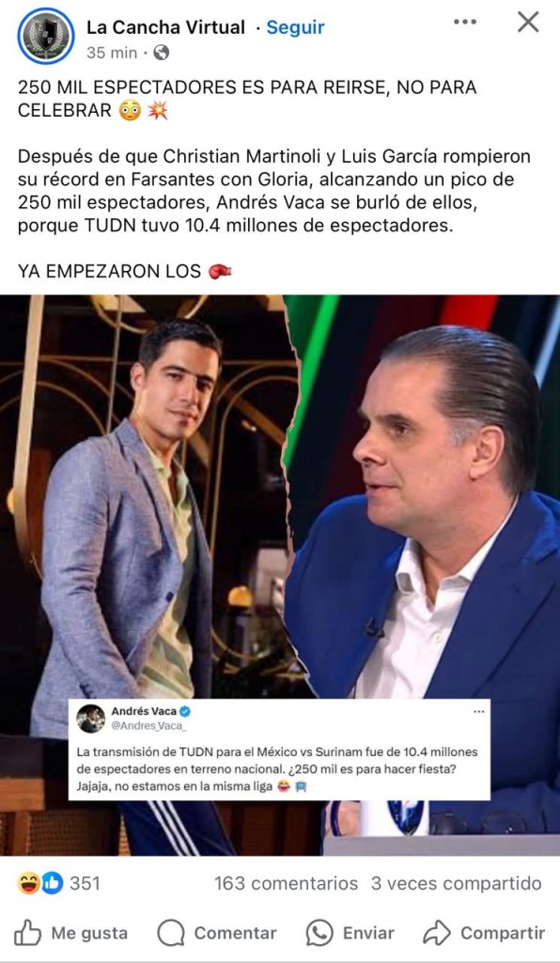Send via WhatsApp Enviar button
This screenshot has width=560, height=963.
point(350,933)
